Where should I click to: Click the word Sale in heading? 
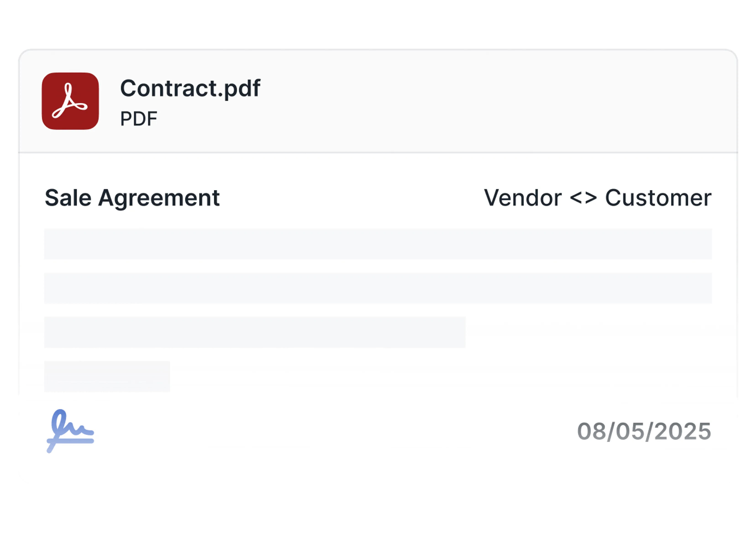(x=68, y=198)
